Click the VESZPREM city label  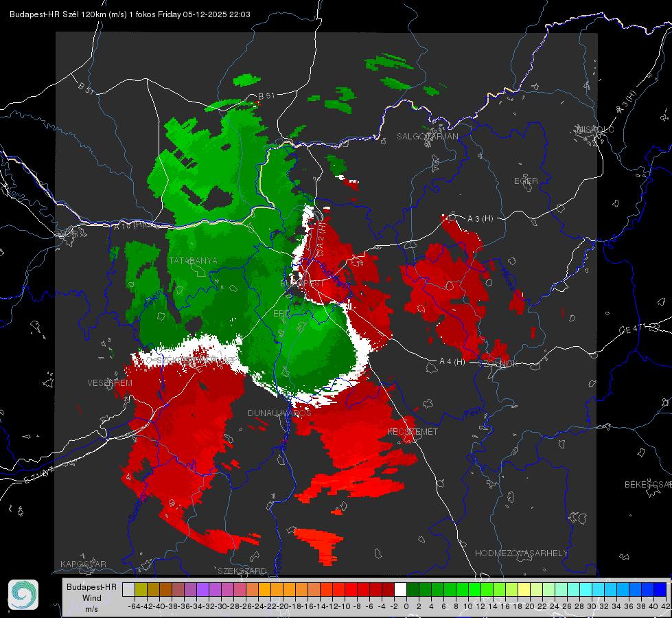(110, 382)
